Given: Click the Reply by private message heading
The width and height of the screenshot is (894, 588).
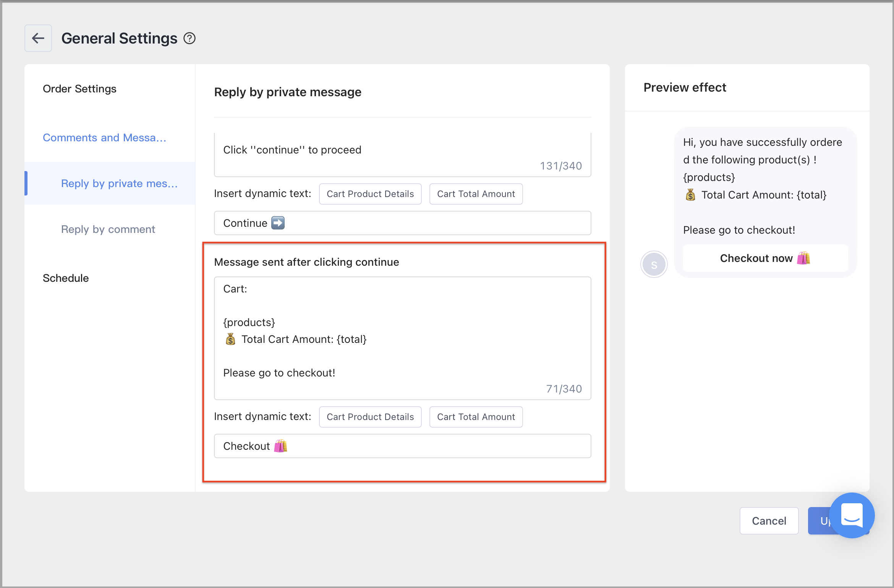Looking at the screenshot, I should pos(288,92).
